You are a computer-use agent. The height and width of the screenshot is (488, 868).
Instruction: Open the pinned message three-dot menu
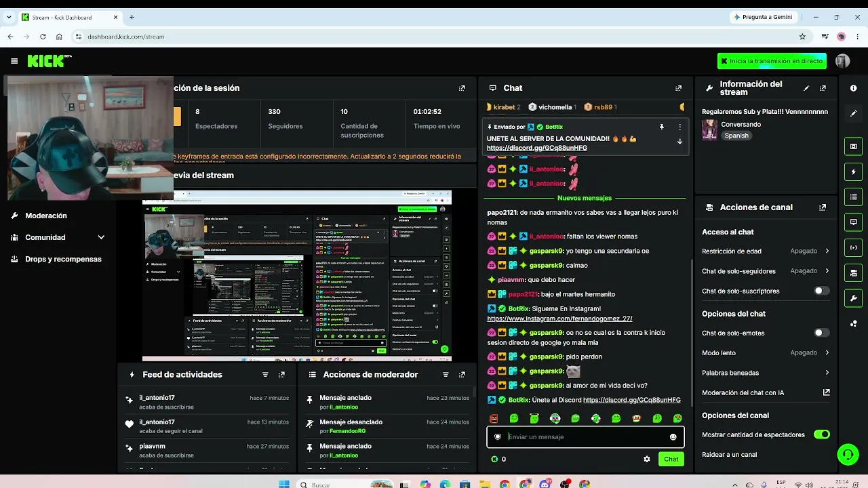679,127
